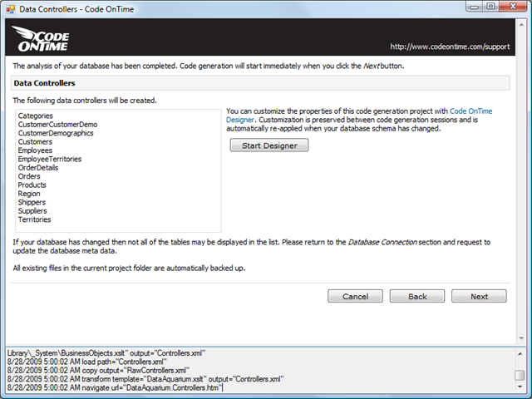Select Orders in the controllers list

[x=29, y=176]
